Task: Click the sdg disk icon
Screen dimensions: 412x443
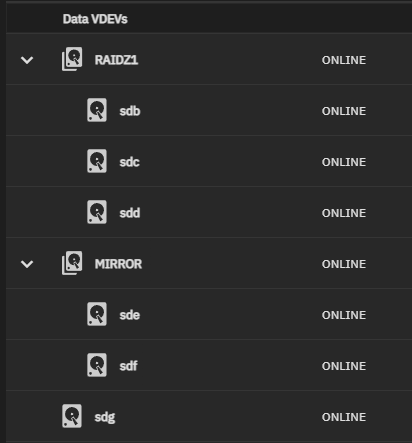Action: [x=72, y=416]
